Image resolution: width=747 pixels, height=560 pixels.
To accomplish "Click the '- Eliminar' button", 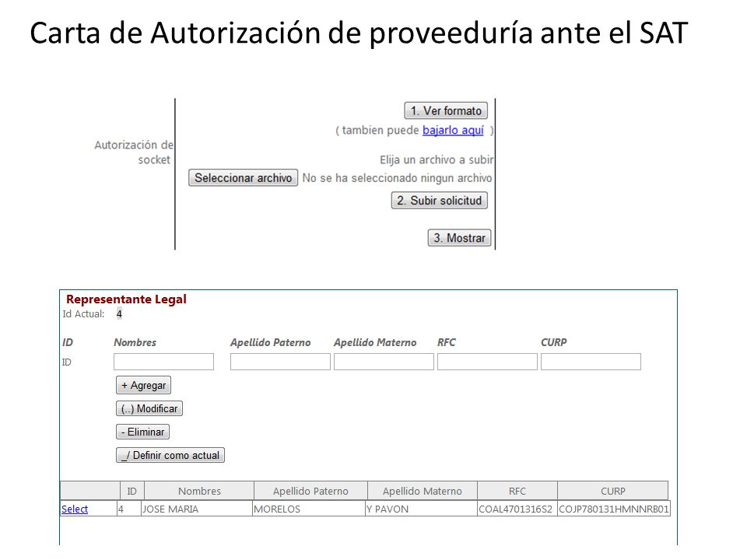I will tap(142, 432).
